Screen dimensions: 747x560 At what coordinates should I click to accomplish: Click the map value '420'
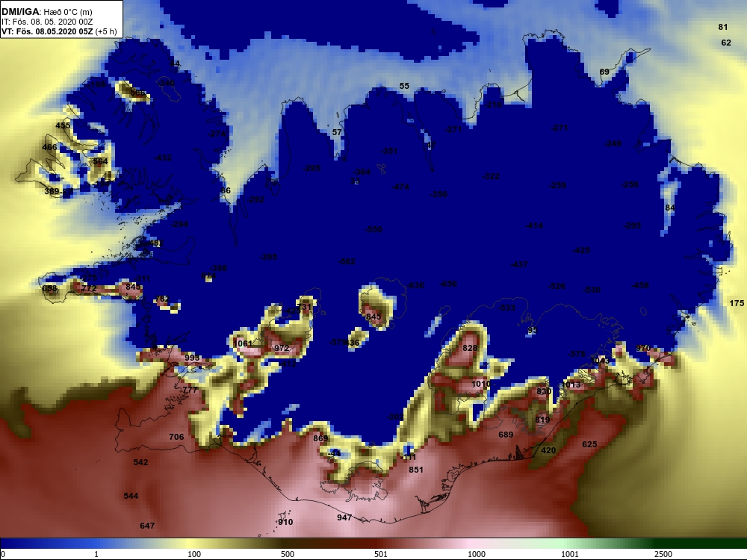pos(548,450)
